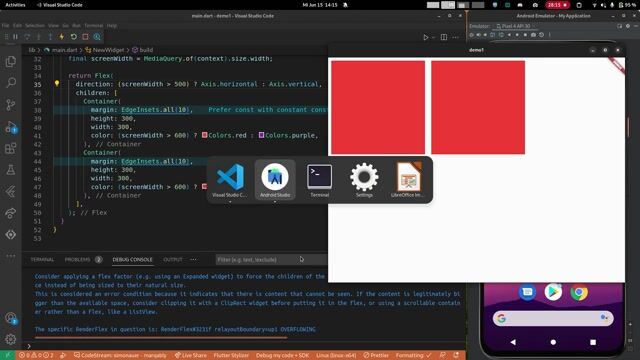The width and height of the screenshot is (640, 360).
Task: Open Manage gear icon in VS Code
Action: click(x=11, y=339)
